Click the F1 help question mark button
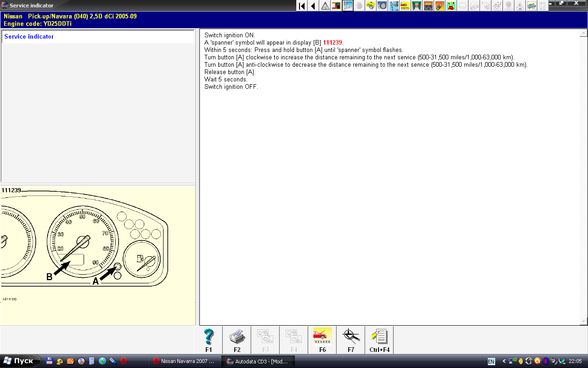This screenshot has width=588, height=368. tap(209, 340)
